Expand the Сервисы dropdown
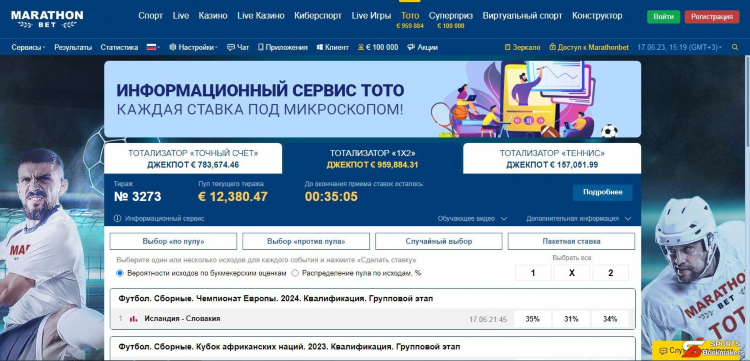Image resolution: width=750 pixels, height=361 pixels. point(29,47)
